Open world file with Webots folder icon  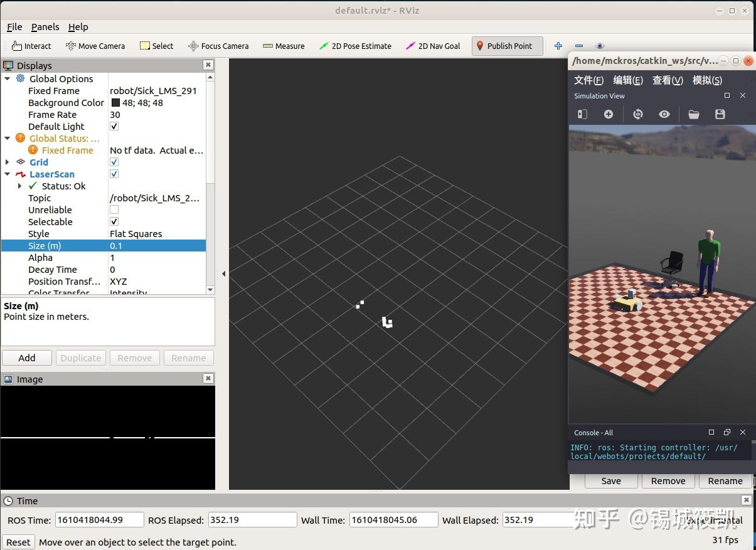coord(693,114)
